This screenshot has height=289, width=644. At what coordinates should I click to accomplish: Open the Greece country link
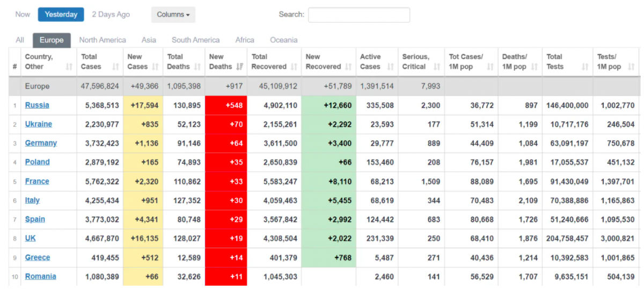(38, 257)
